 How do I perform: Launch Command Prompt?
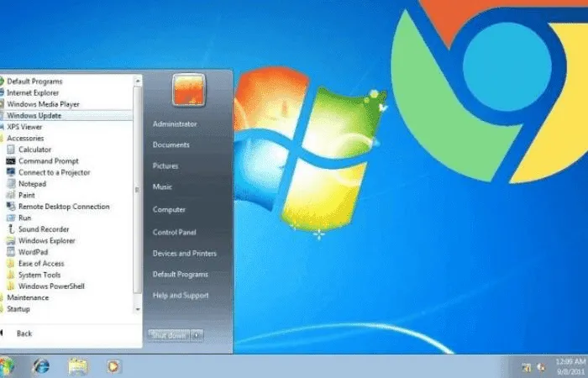(48, 160)
